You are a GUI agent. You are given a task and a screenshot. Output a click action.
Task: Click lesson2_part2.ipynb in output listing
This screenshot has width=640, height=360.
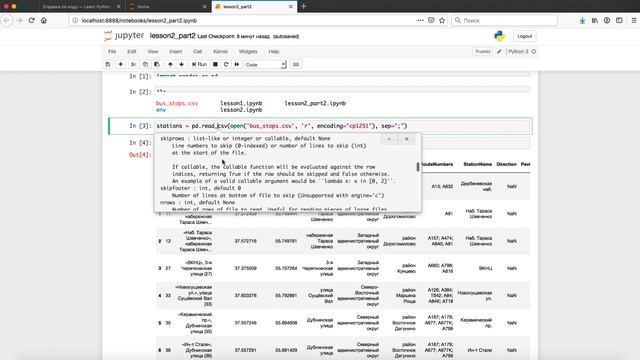(315, 103)
